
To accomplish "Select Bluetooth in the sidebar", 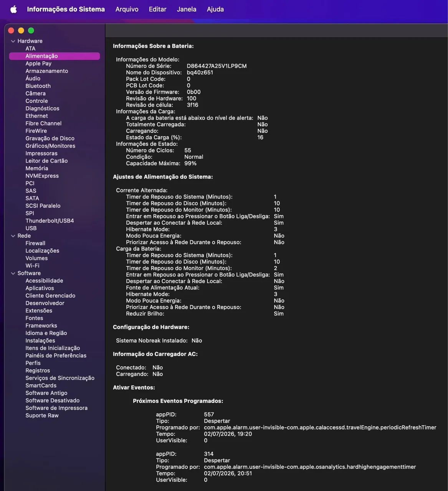I will (x=38, y=86).
